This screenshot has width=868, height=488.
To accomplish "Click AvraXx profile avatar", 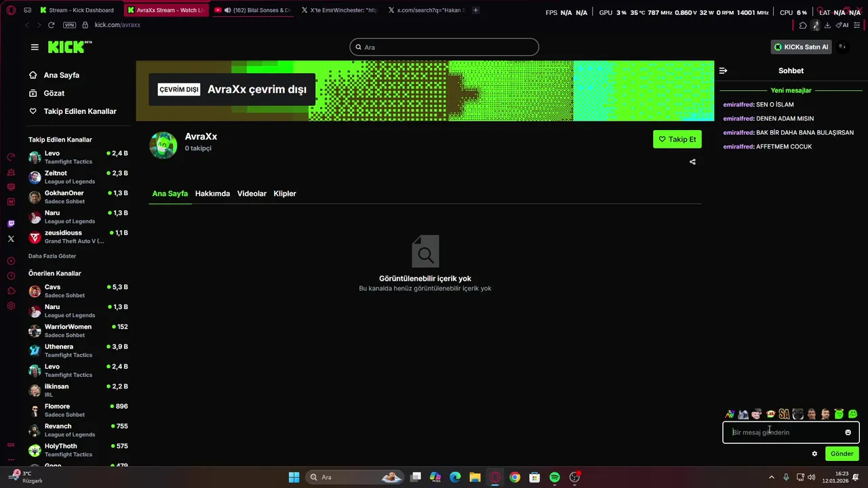I will [x=163, y=145].
